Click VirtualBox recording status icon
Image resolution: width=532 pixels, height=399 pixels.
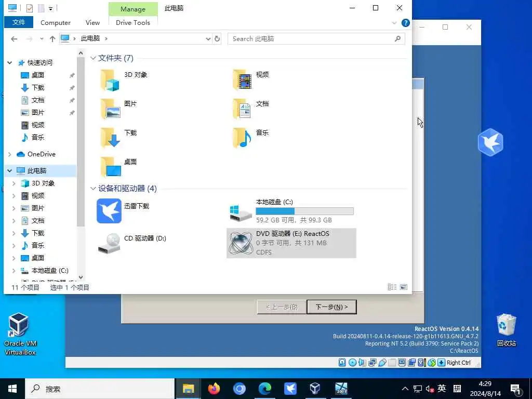pyautogui.click(x=411, y=362)
